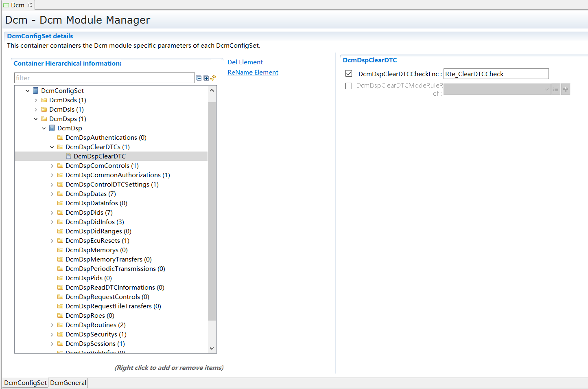Click the ReName Element link
This screenshot has width=588, height=389.
pyautogui.click(x=253, y=73)
